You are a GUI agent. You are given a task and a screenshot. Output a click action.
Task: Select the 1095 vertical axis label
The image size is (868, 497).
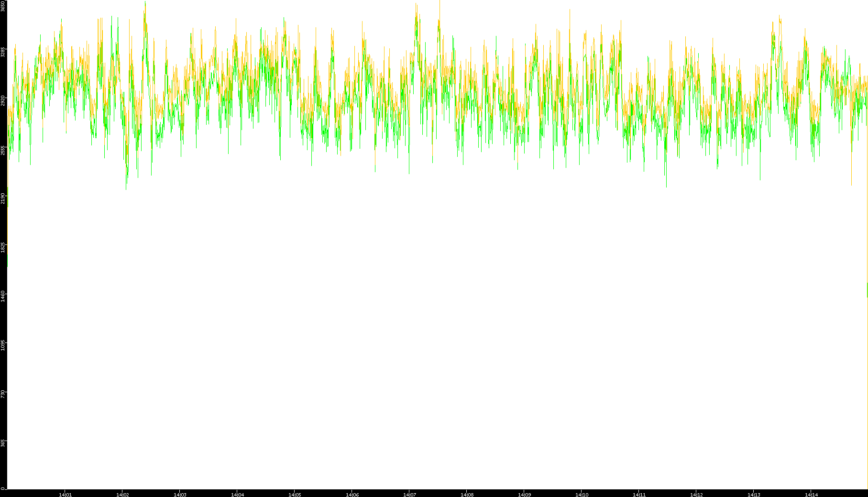(x=3, y=345)
